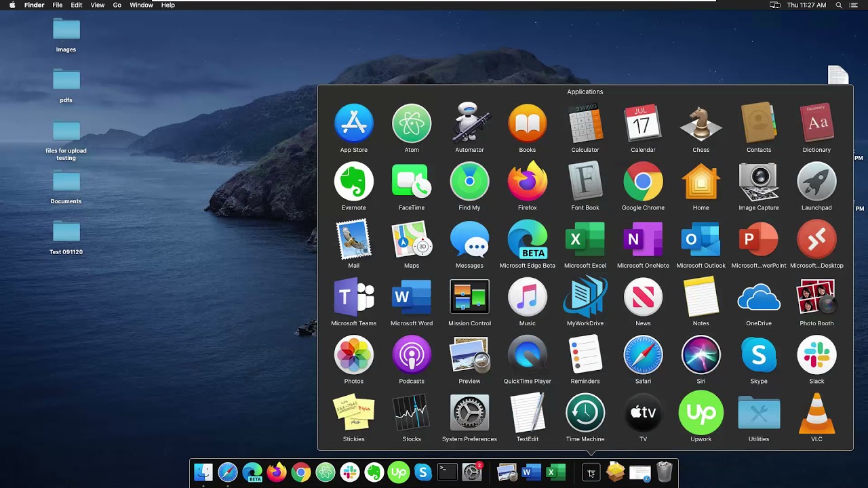Open Mail in the Applications stack
Viewport: 868px width, 488px height.
tap(354, 239)
